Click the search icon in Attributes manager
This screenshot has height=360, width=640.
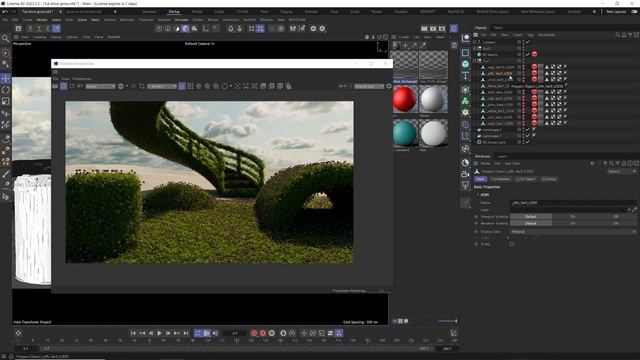tap(611, 163)
